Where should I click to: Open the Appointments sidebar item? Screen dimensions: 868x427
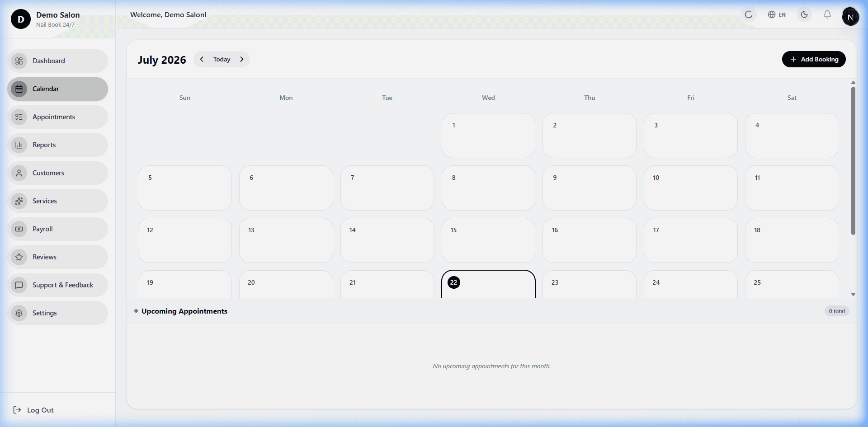click(58, 117)
